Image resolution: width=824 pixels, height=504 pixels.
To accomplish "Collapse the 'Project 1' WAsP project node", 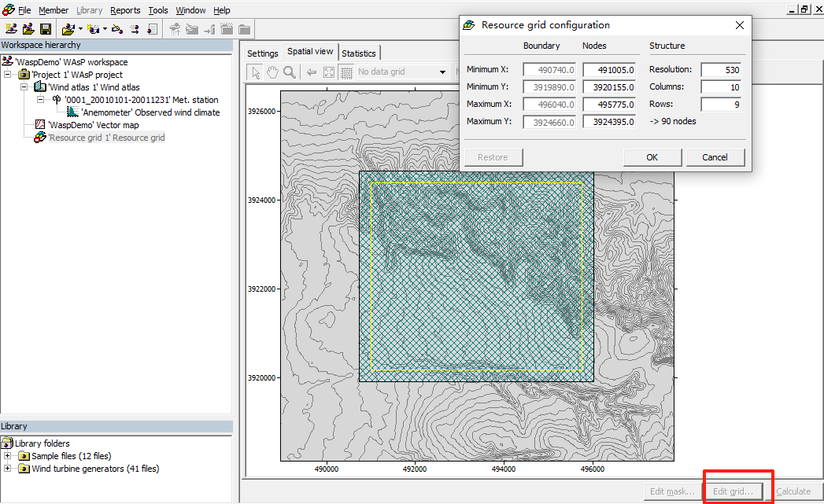I will 8,75.
